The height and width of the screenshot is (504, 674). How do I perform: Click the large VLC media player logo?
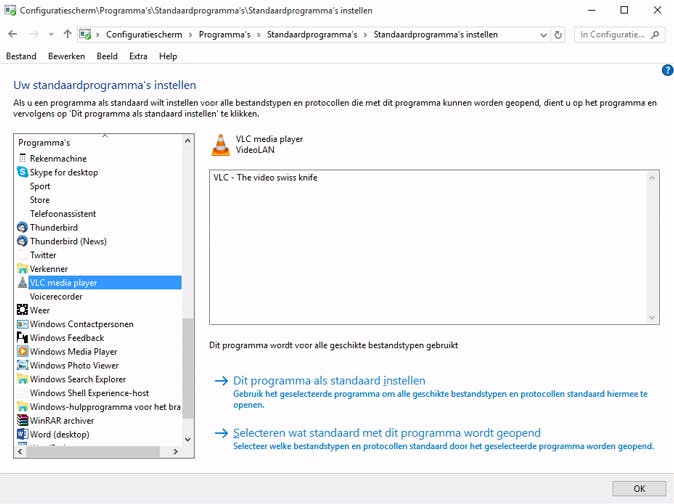tap(221, 145)
